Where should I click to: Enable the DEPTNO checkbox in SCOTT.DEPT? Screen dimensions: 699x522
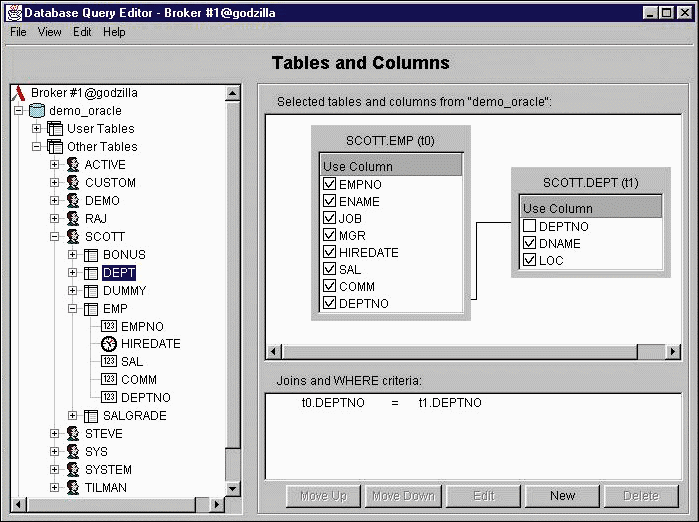(x=529, y=227)
